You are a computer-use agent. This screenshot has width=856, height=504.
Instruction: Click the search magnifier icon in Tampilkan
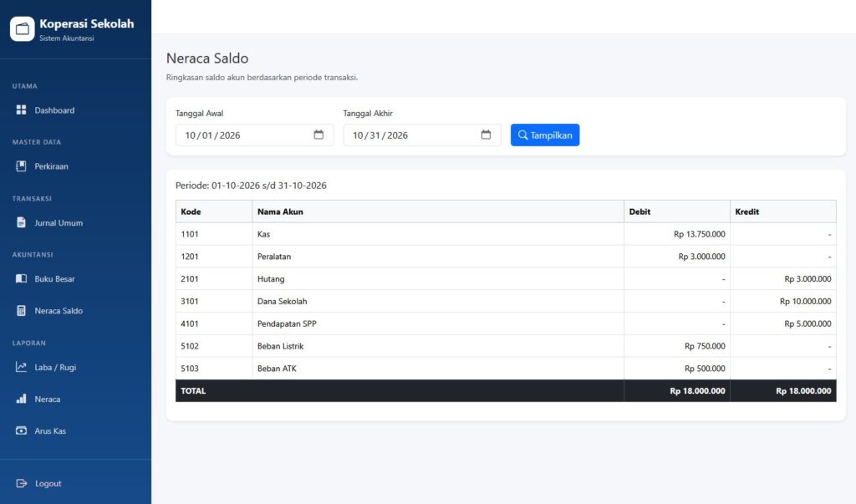[523, 135]
